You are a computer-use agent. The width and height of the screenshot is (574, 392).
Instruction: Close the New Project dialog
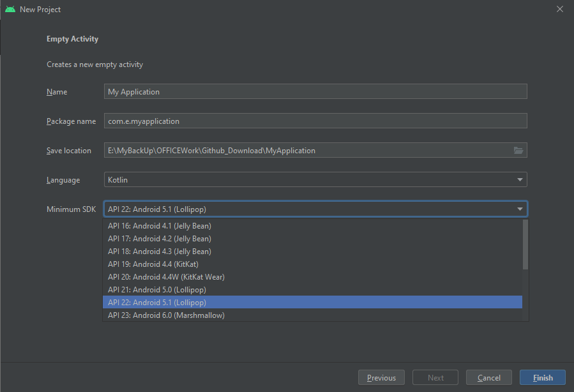[x=560, y=9]
